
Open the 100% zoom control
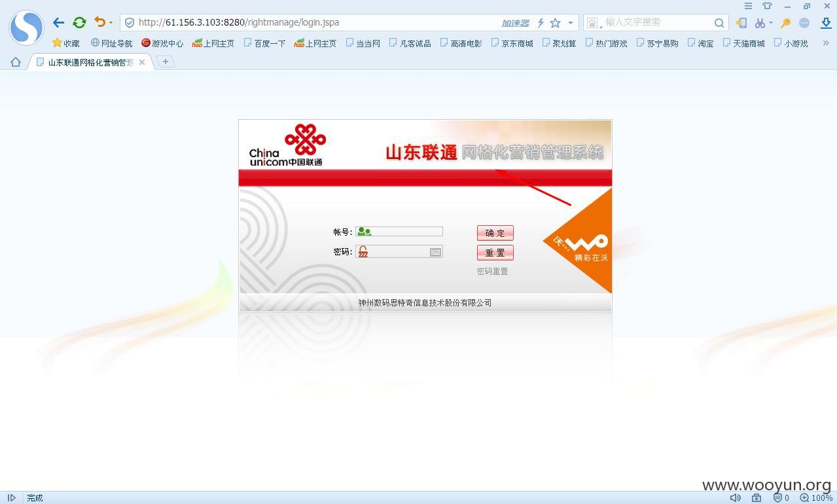816,498
